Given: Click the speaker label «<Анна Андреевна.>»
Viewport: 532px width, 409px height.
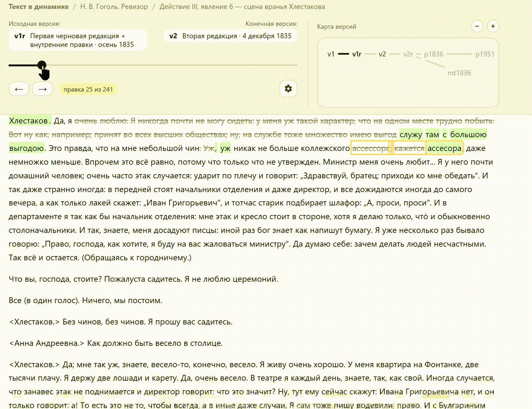Looking at the screenshot, I should tap(47, 343).
